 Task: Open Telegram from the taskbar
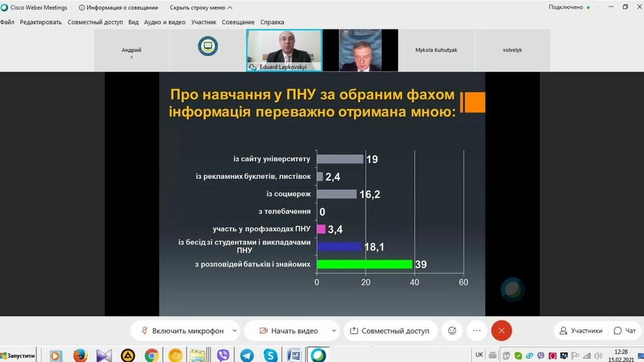[x=247, y=356]
